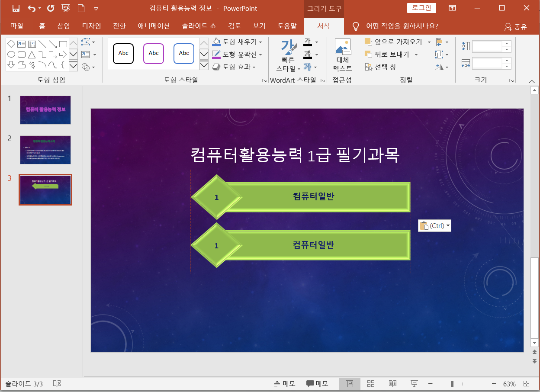
Task: Click the 로그인 sign-in button
Action: tap(421, 8)
